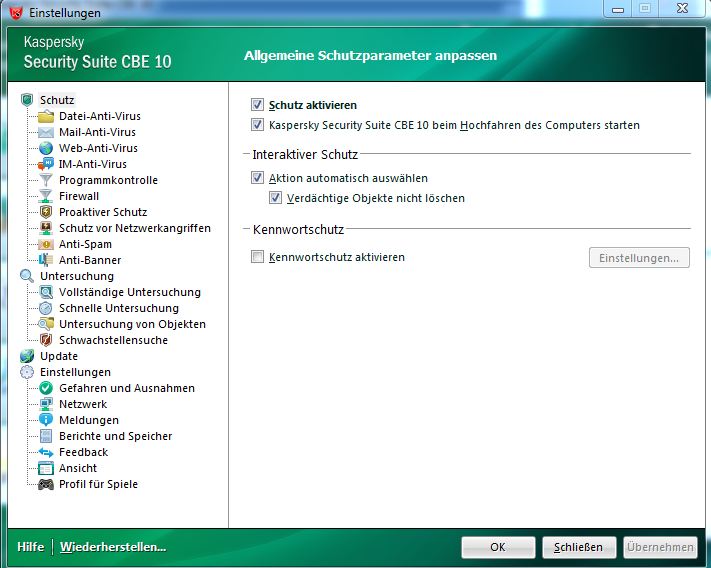This screenshot has width=711, height=568.
Task: Close the Einstellungen window
Action: click(682, 8)
